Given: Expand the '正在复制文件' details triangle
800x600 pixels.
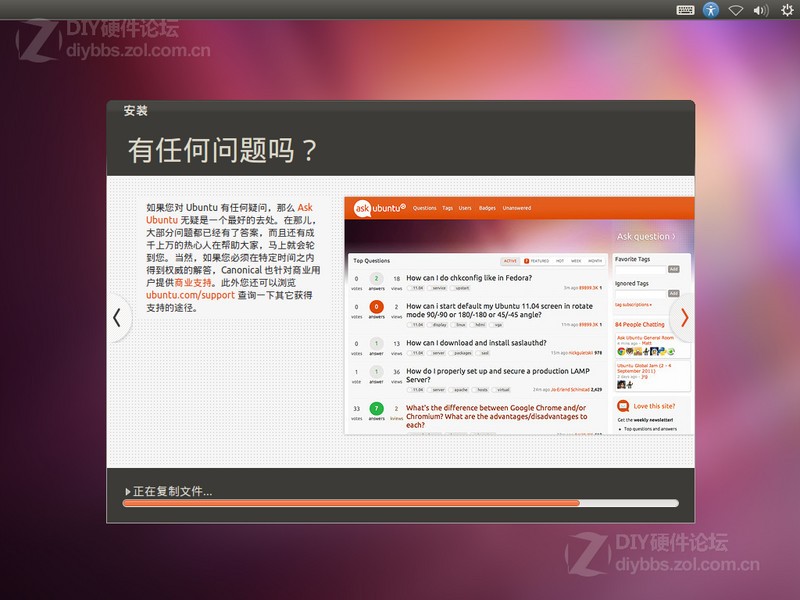Looking at the screenshot, I should (x=128, y=492).
